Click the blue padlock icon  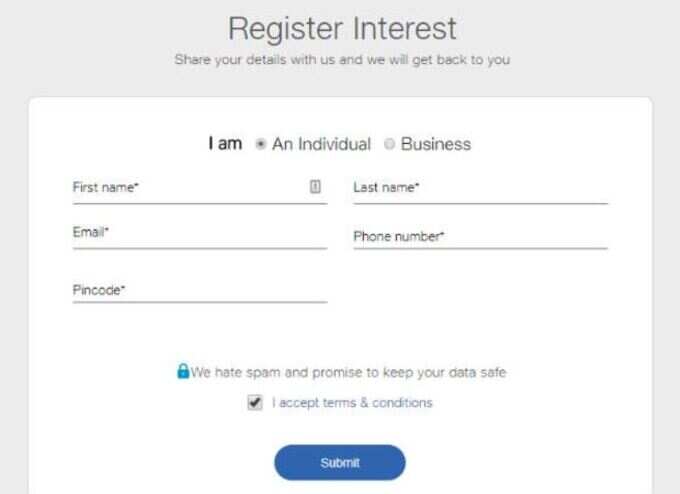click(x=183, y=371)
